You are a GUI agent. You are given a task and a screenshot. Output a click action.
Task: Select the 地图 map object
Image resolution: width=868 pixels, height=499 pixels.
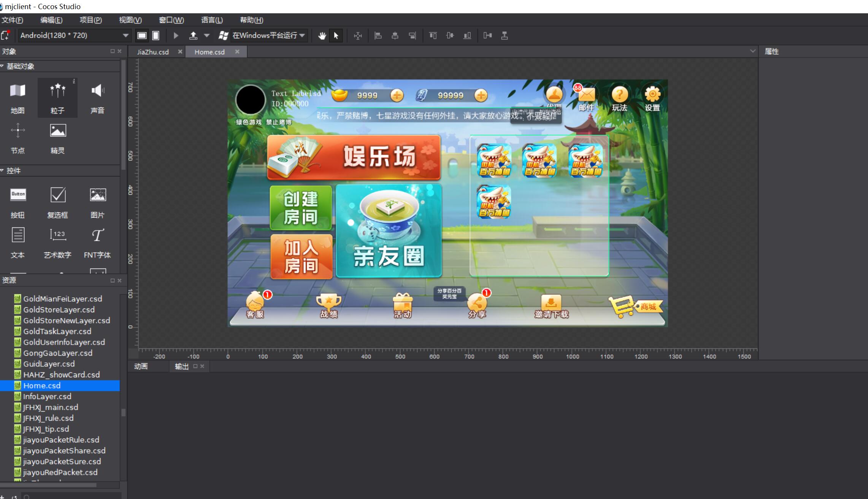17,98
